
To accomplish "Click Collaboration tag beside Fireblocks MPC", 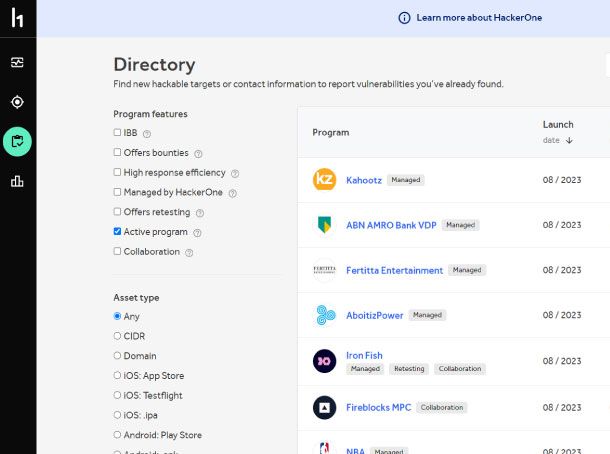I will point(442,407).
